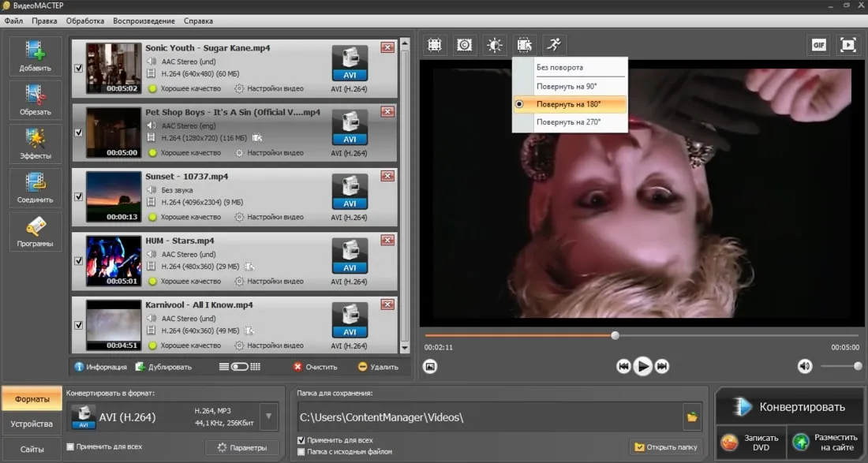Screen dimensions: 868x463
Task: Click the speed change running-man icon
Action: pos(554,46)
